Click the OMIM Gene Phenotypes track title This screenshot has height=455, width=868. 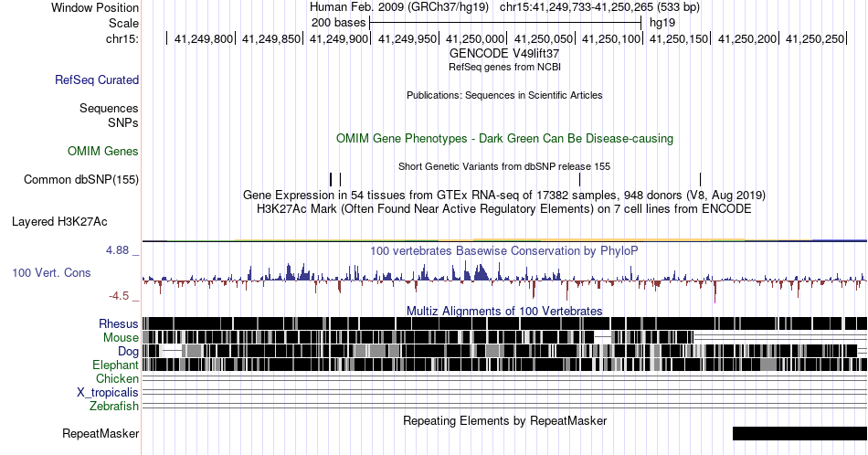504,138
